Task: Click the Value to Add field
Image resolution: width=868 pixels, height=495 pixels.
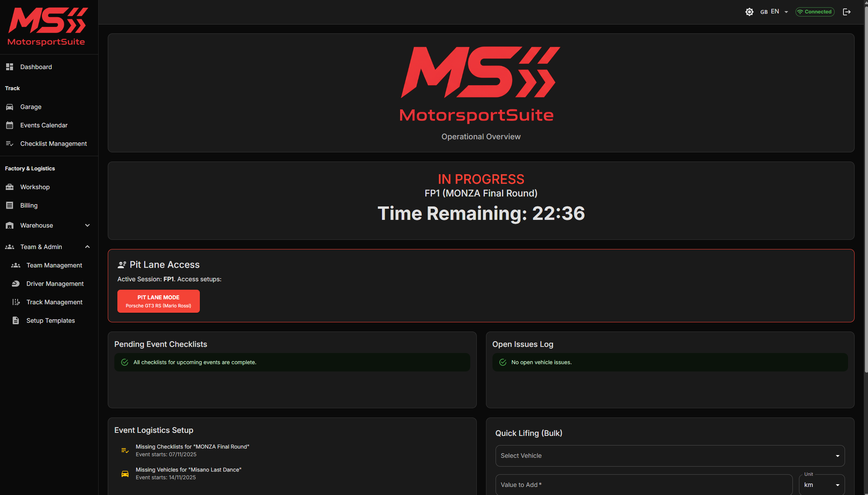Action: (x=643, y=485)
